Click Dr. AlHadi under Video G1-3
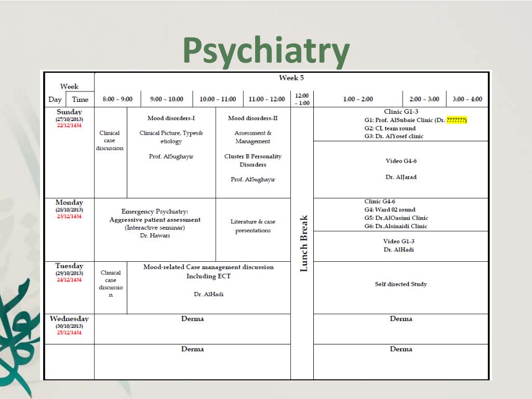 pyautogui.click(x=398, y=250)
